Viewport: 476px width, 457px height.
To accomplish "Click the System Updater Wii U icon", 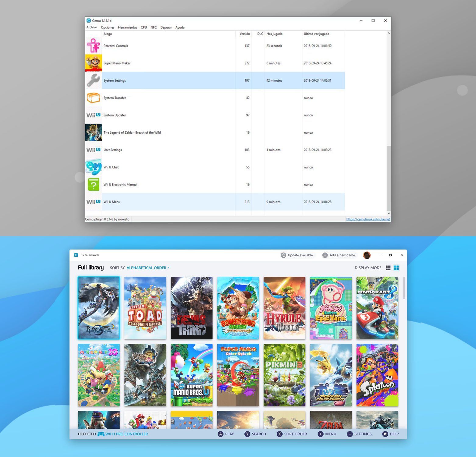I will 94,115.
